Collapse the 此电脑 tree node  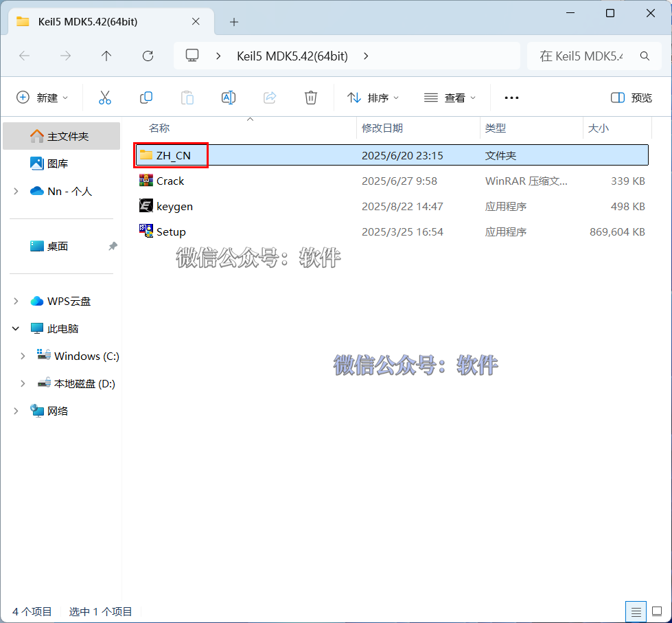click(x=16, y=328)
